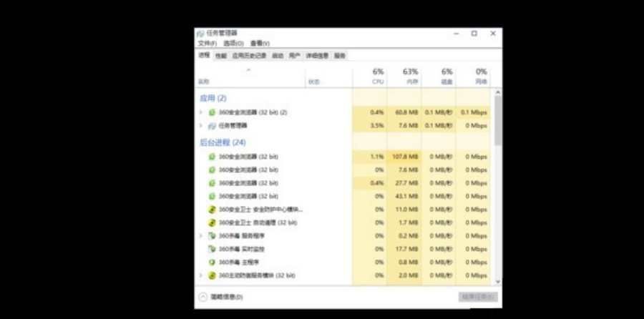Select the 360杀毒 主程序 row name
This screenshot has width=644, height=319.
(x=238, y=262)
